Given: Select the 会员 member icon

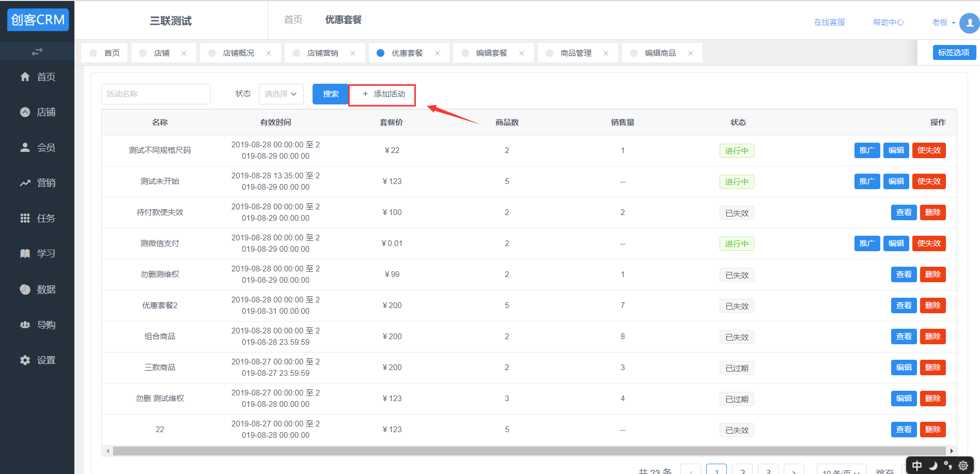Looking at the screenshot, I should tap(25, 148).
